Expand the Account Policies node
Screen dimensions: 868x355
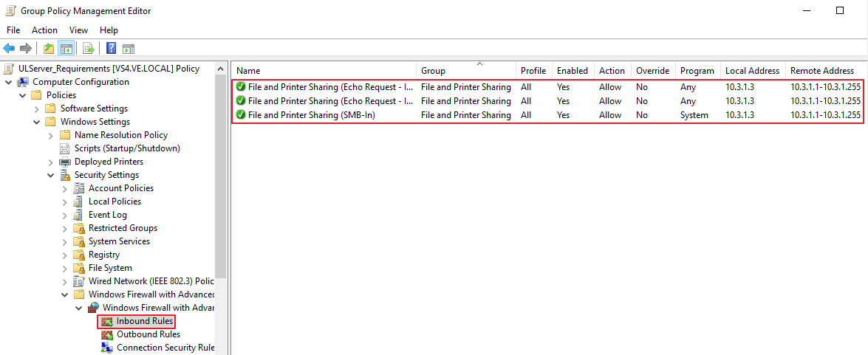(65, 188)
